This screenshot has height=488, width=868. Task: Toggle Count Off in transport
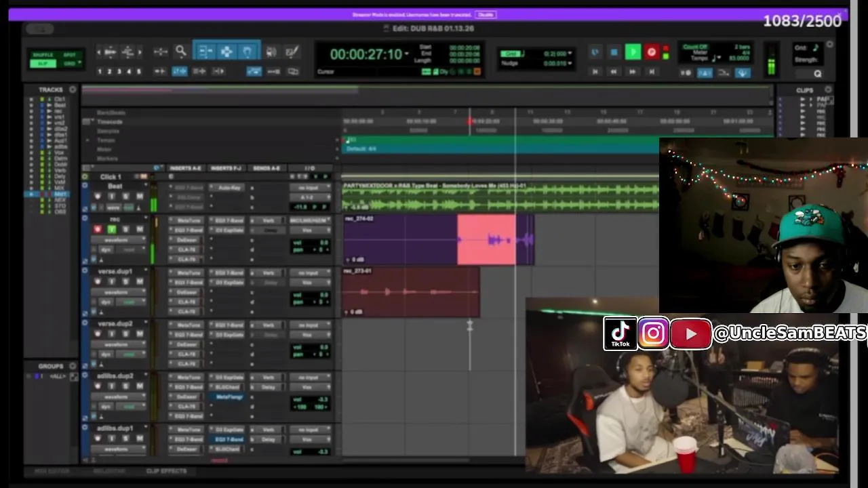click(695, 47)
